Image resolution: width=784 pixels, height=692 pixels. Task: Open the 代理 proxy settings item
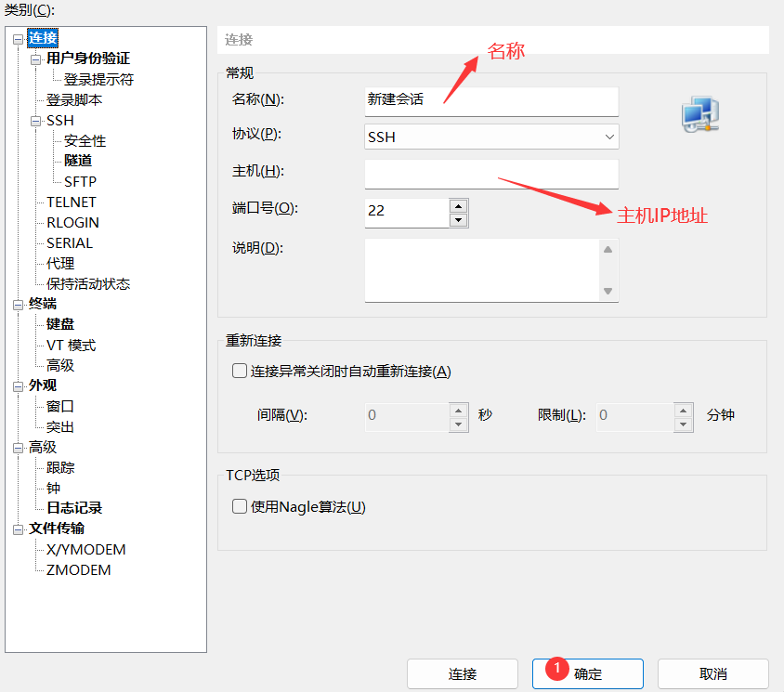point(60,264)
